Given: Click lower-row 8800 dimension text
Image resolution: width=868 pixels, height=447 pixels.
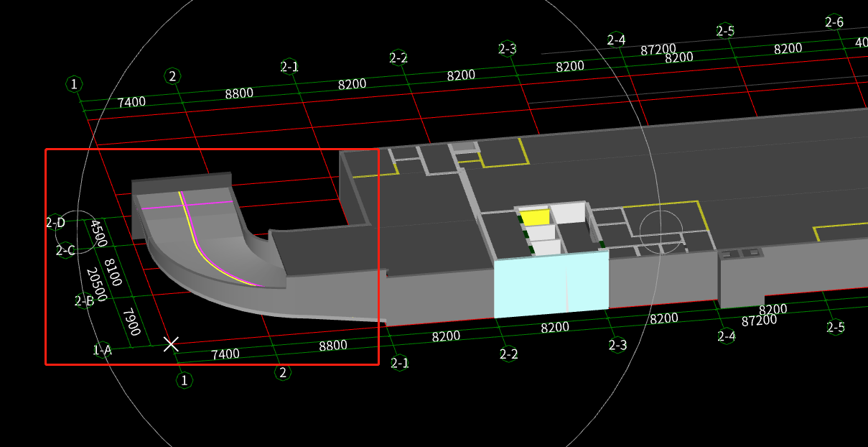Looking at the screenshot, I should click(332, 346).
